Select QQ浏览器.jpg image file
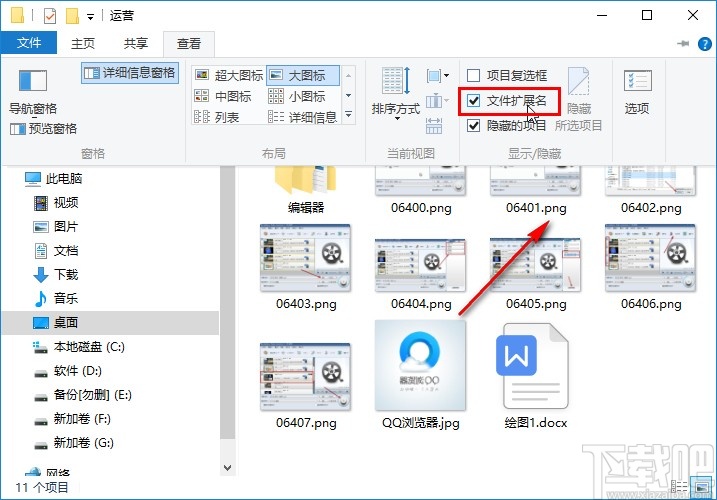Viewport: 717px width, 500px height. (x=420, y=366)
